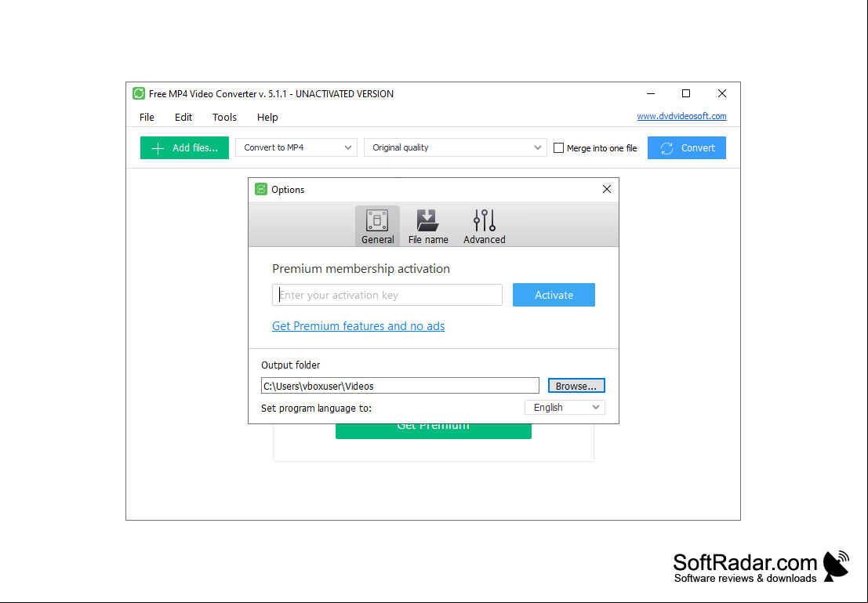This screenshot has height=603, width=868.
Task: Open the File menu
Action: pos(147,118)
